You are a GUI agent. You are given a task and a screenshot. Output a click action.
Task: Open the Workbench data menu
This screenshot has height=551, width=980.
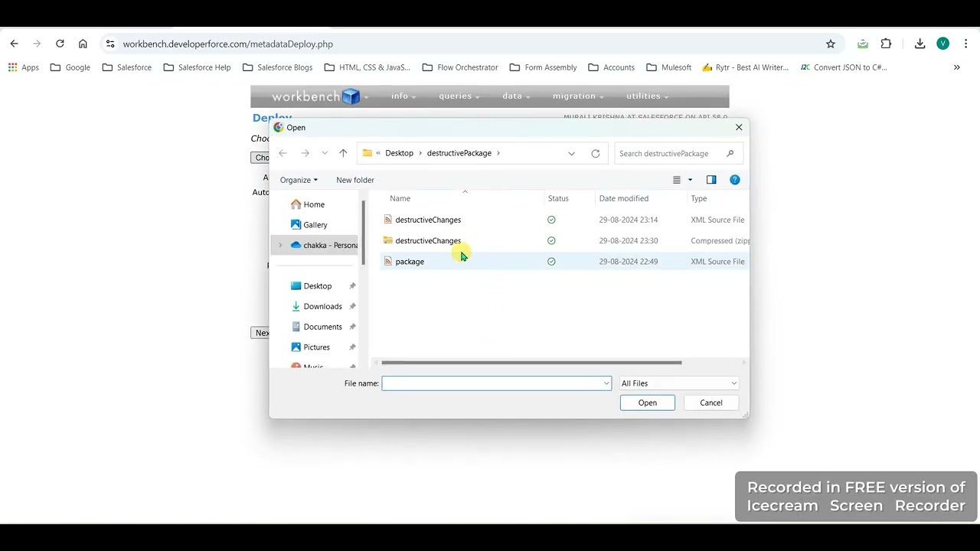515,96
